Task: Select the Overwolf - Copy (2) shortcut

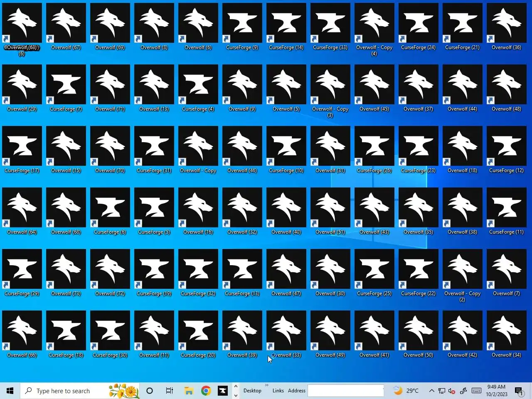Action: pyautogui.click(x=463, y=276)
